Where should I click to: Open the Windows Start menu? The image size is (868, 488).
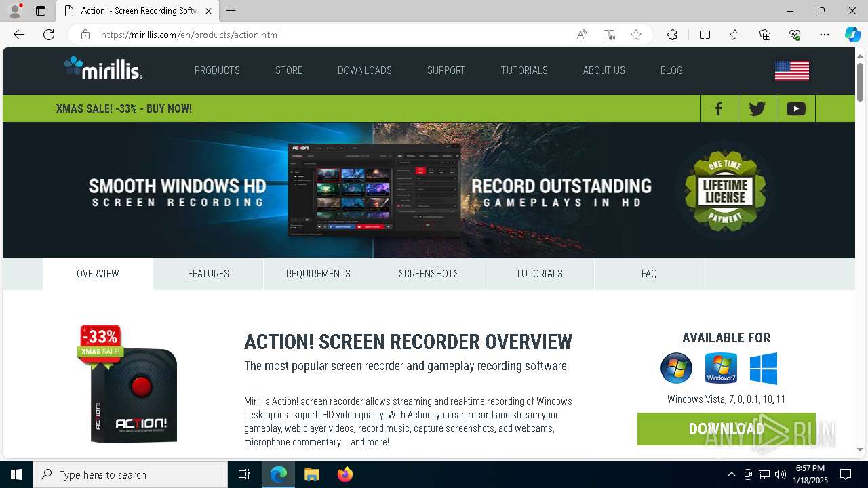click(x=16, y=474)
